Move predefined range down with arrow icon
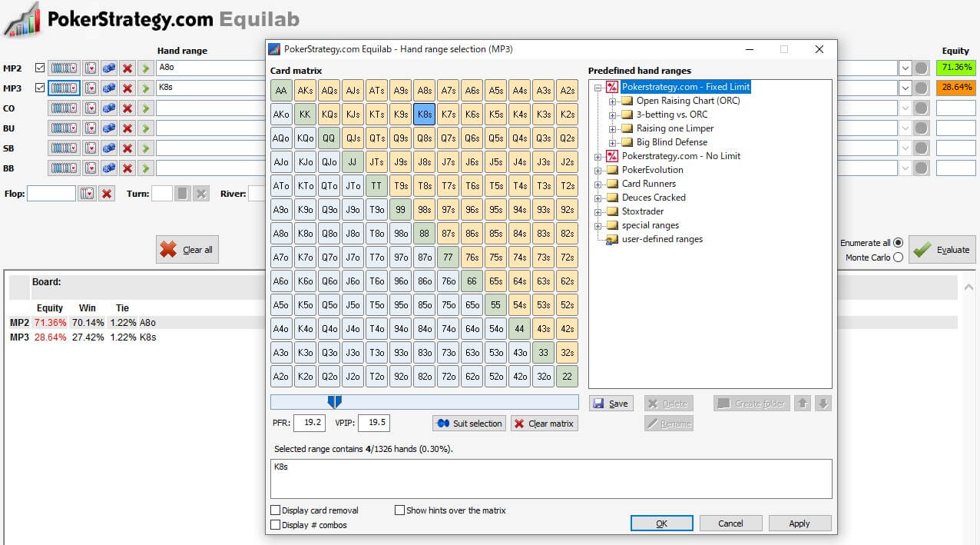The image size is (980, 545). (x=823, y=404)
